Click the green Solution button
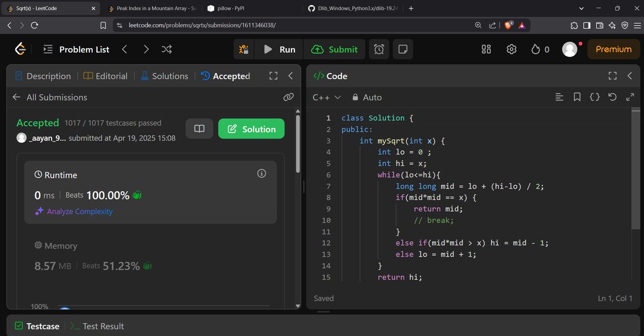This screenshot has height=336, width=644. 251,129
